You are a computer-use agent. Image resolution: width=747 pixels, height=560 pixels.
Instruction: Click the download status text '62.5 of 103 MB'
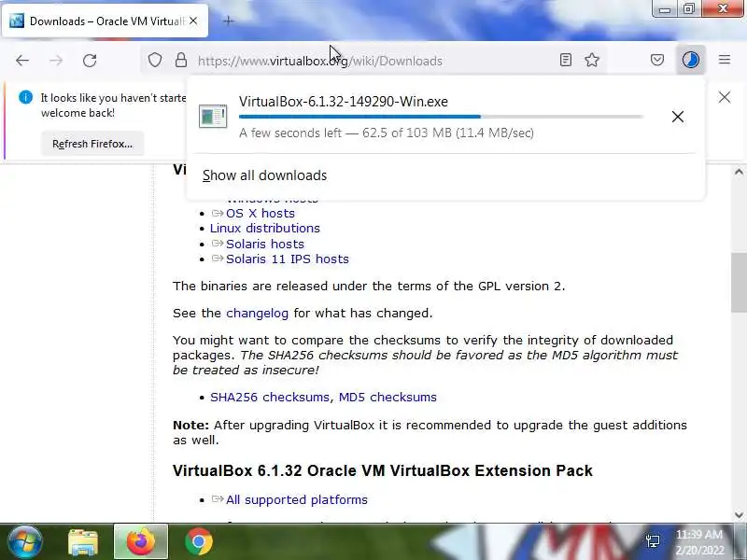pos(407,133)
